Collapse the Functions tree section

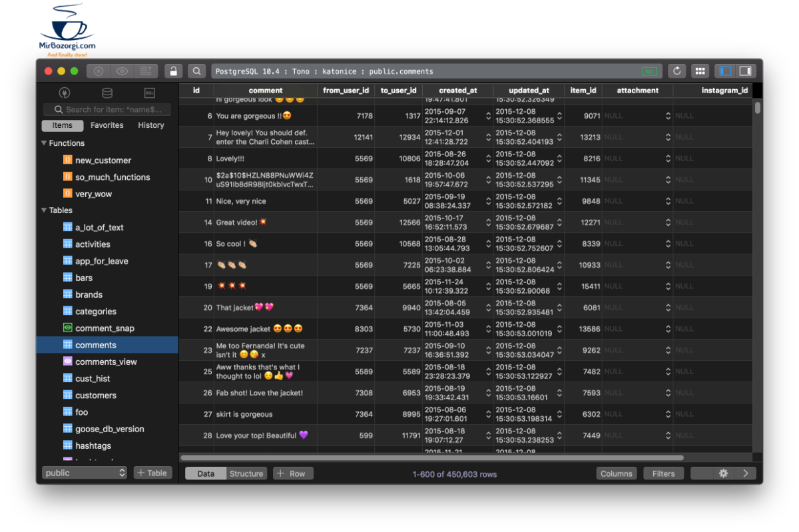(x=44, y=143)
